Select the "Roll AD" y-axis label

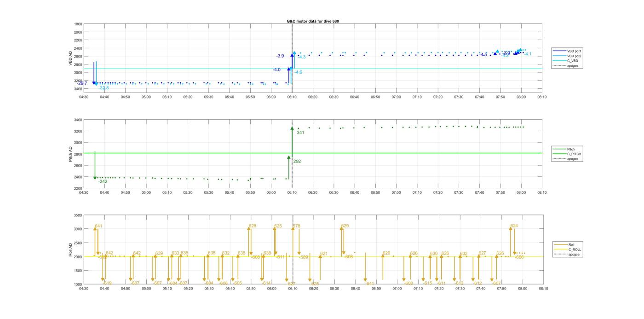point(71,249)
